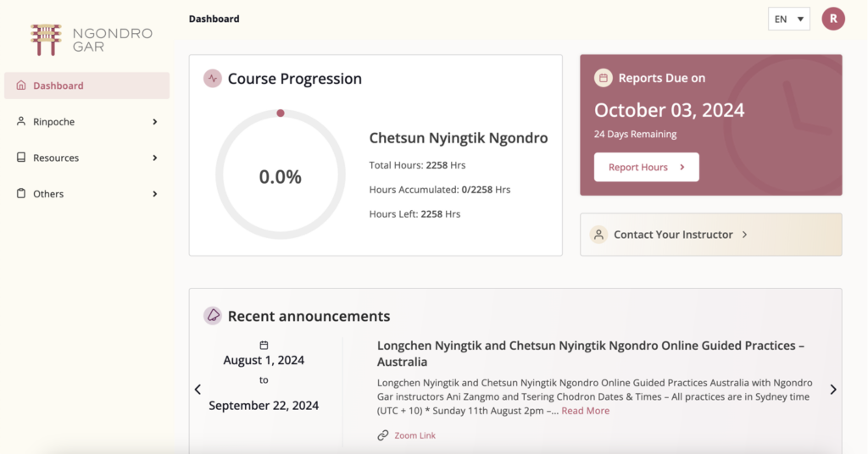Open the user avatar R menu

click(833, 19)
